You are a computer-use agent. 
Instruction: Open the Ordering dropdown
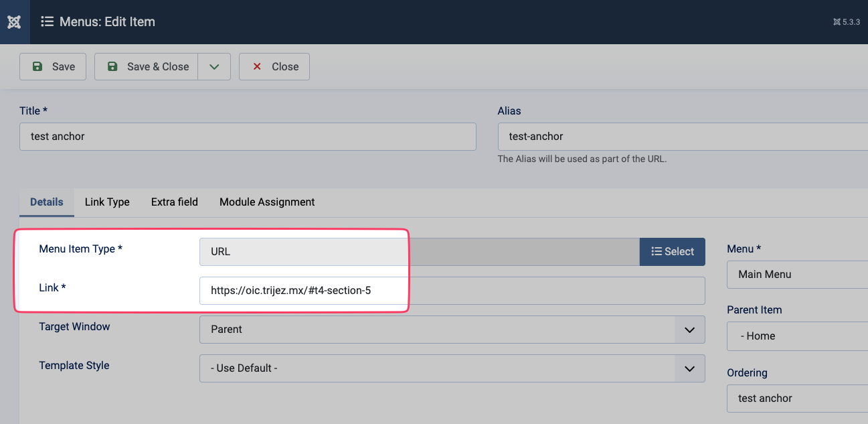(796, 399)
